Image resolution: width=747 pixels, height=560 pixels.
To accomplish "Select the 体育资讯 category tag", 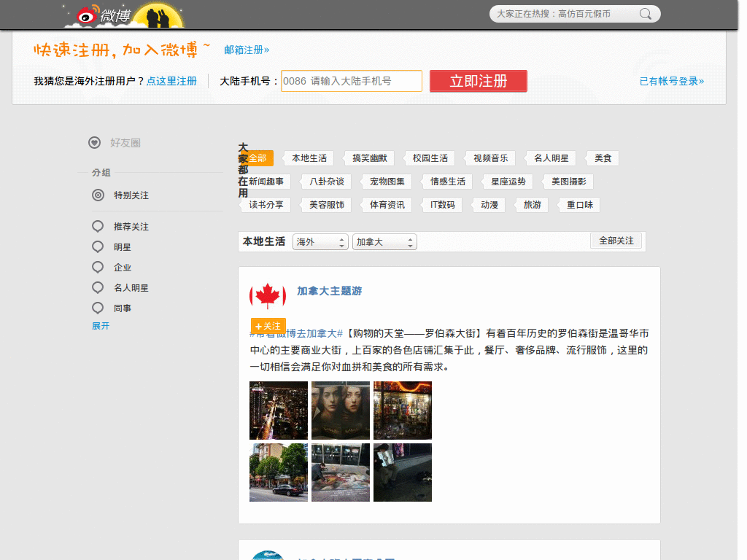I will pyautogui.click(x=387, y=205).
